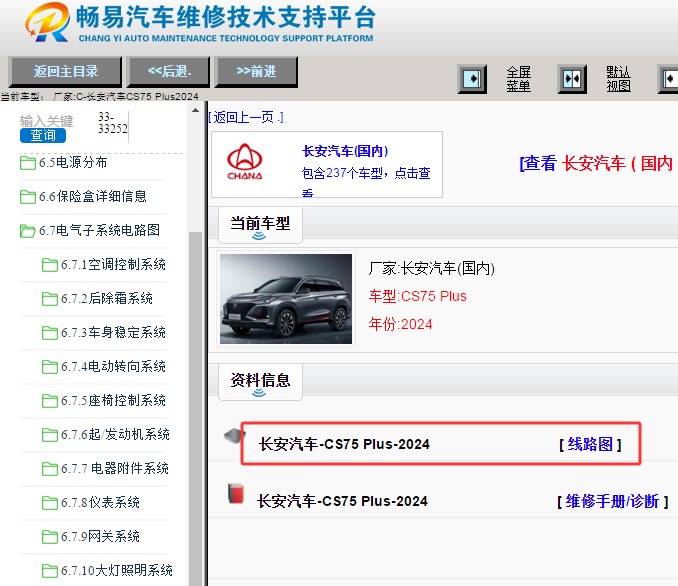Image resolution: width=678 pixels, height=586 pixels.
Task: Collapse the 当前车型 section tab
Action: tap(260, 225)
